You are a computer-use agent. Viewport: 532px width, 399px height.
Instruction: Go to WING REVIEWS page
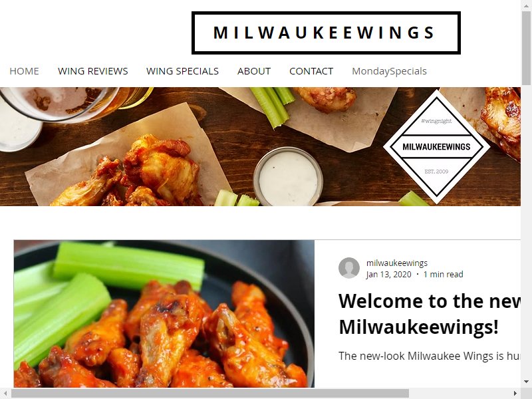pos(92,71)
